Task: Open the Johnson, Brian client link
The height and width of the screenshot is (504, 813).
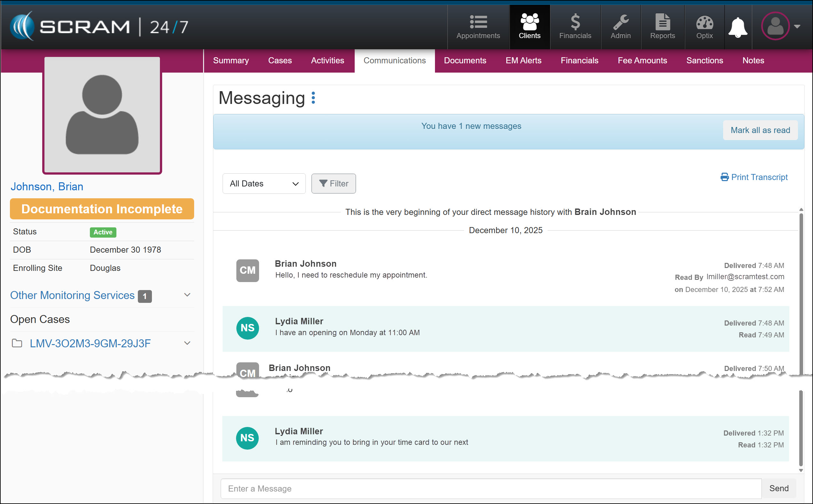Action: 47,187
